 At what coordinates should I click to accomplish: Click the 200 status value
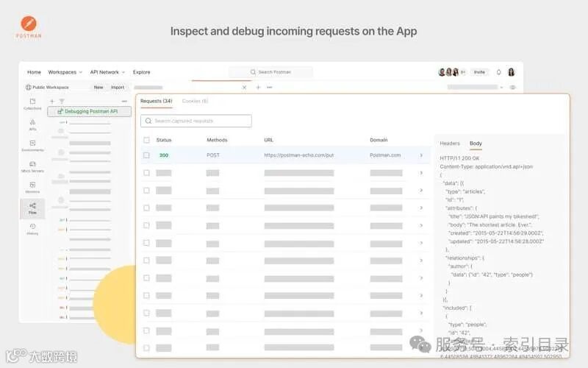[x=164, y=155]
